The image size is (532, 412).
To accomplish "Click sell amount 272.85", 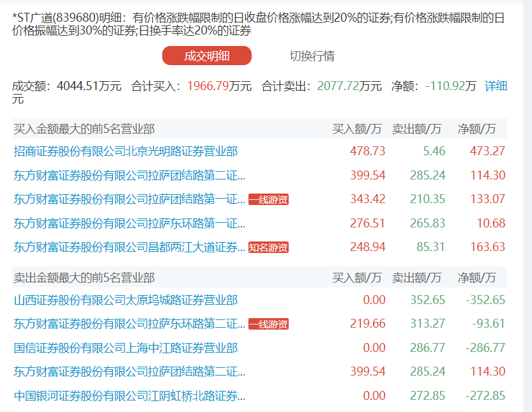I will (x=427, y=395).
